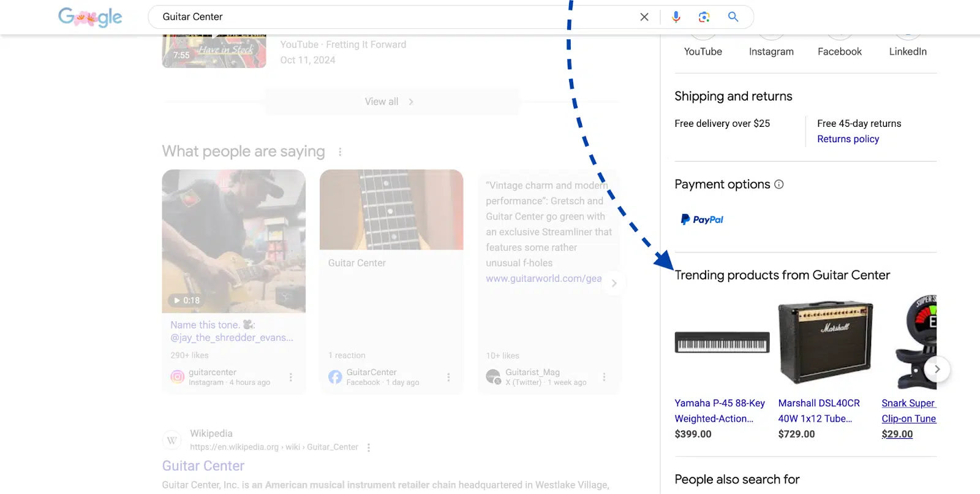Open the Yamaha P-45 keyboard product image
Image resolution: width=980 pixels, height=494 pixels.
[722, 342]
